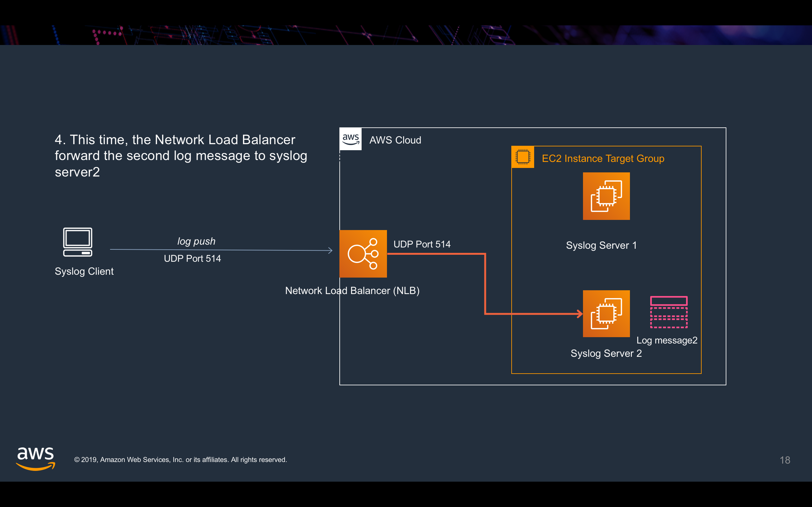Click the EC2 Instance Target Group chip icon
This screenshot has width=812, height=507.
coord(522,157)
